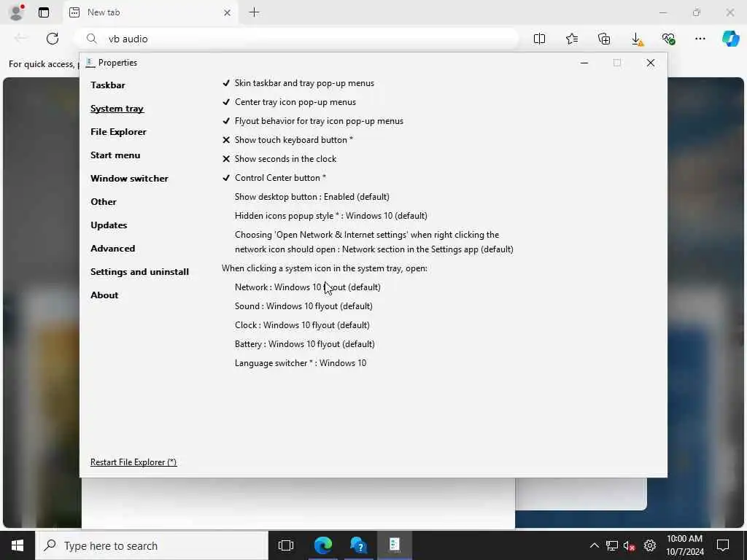Toggle Flyout behavior for tray icon menus
This screenshot has width=747, height=560.
312,121
